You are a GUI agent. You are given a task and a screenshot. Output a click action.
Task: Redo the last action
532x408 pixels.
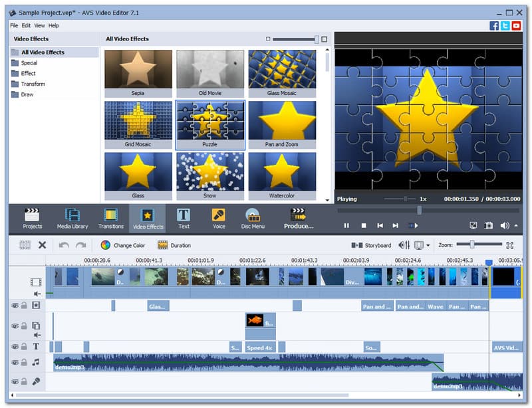[x=80, y=245]
